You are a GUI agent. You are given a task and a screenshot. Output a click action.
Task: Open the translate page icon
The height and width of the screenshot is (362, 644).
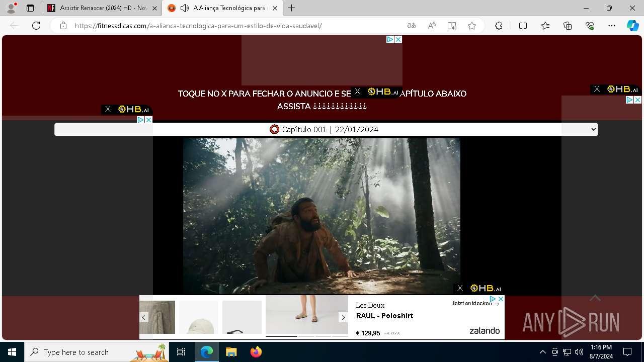412,26
